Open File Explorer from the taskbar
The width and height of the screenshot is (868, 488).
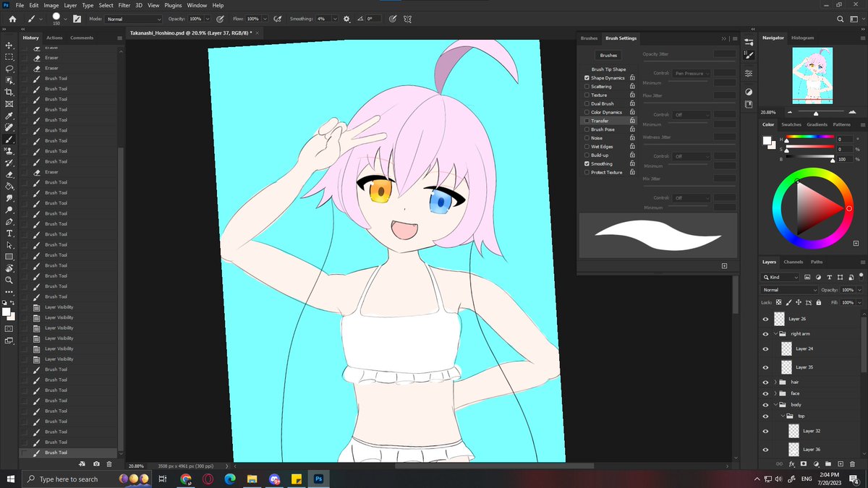pos(252,479)
